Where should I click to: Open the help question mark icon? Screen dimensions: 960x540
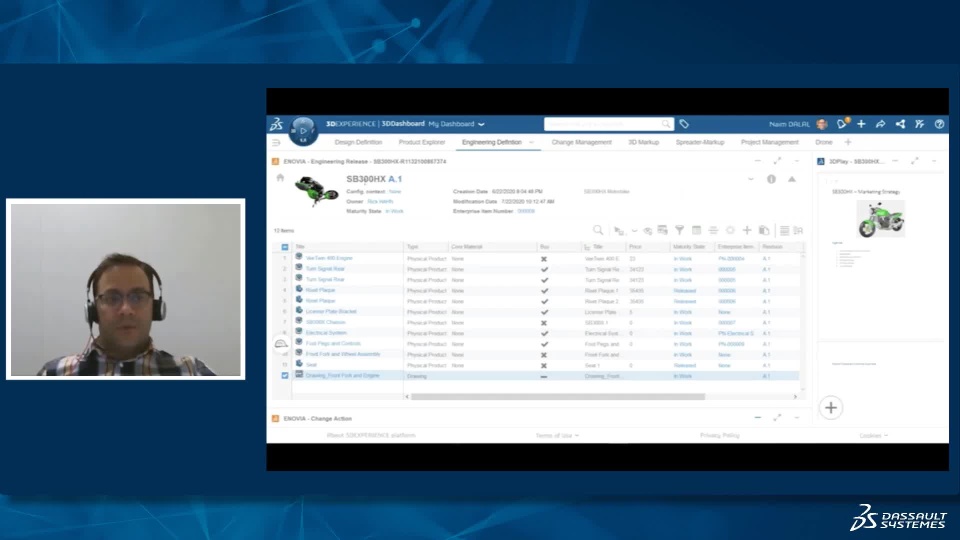click(939, 124)
